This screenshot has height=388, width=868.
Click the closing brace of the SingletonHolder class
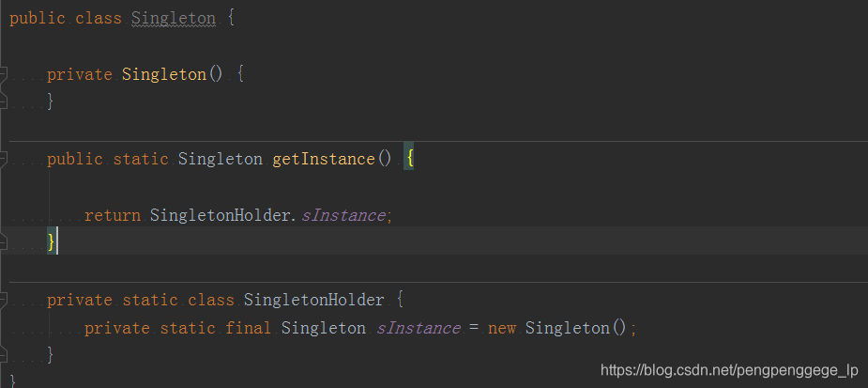51,354
